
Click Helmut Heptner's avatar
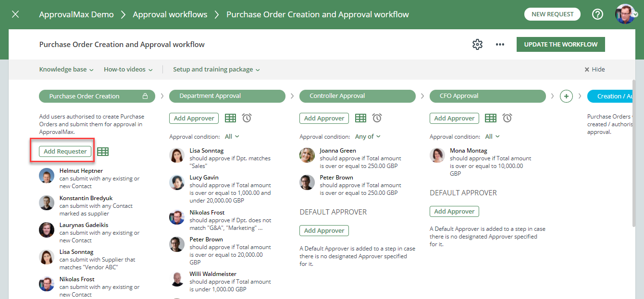(47, 176)
